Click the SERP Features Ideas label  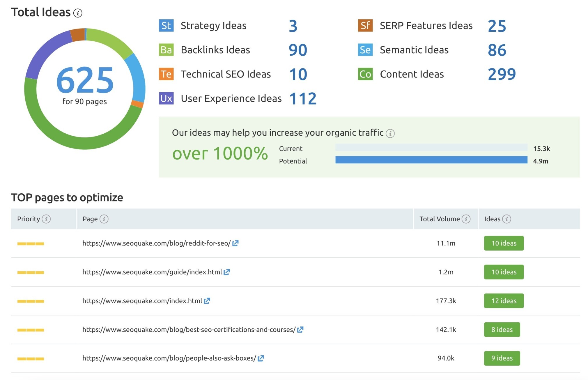pyautogui.click(x=426, y=26)
